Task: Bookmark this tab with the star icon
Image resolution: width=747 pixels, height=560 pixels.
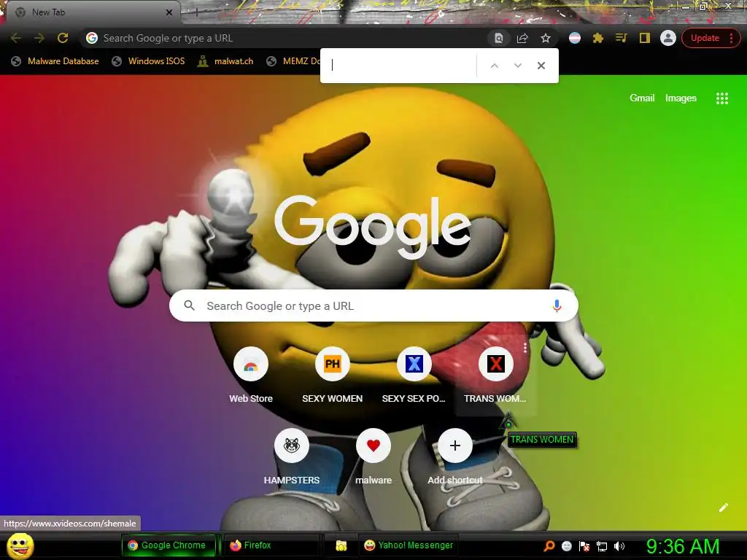Action: click(x=546, y=38)
